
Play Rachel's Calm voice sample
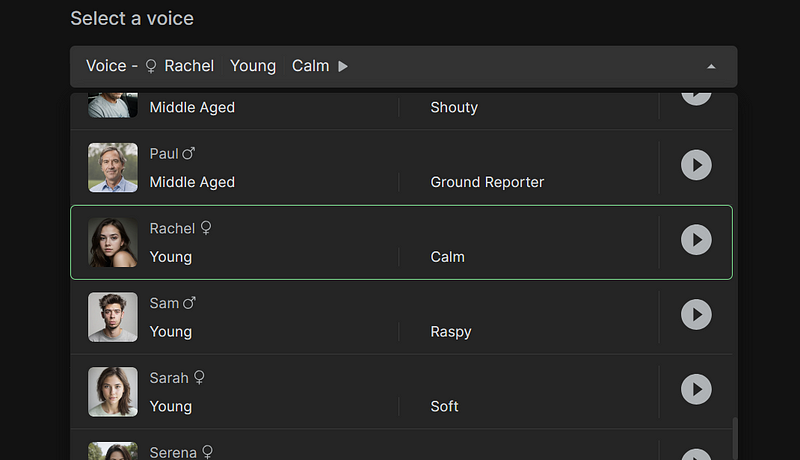[x=696, y=240]
